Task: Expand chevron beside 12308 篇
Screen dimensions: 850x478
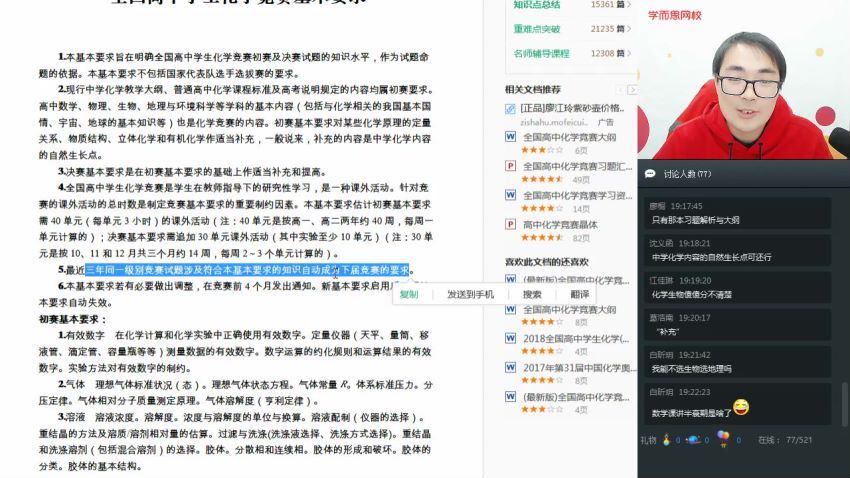Action: [629, 53]
